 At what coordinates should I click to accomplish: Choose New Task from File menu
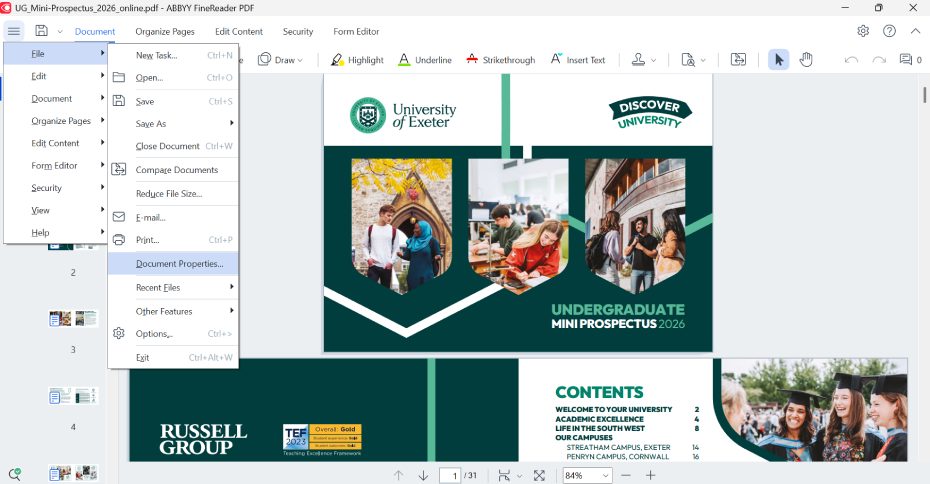pyautogui.click(x=173, y=55)
